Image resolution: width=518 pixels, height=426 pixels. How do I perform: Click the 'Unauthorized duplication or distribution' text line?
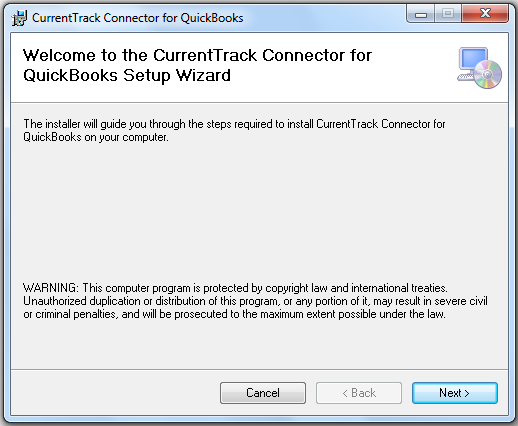point(255,301)
